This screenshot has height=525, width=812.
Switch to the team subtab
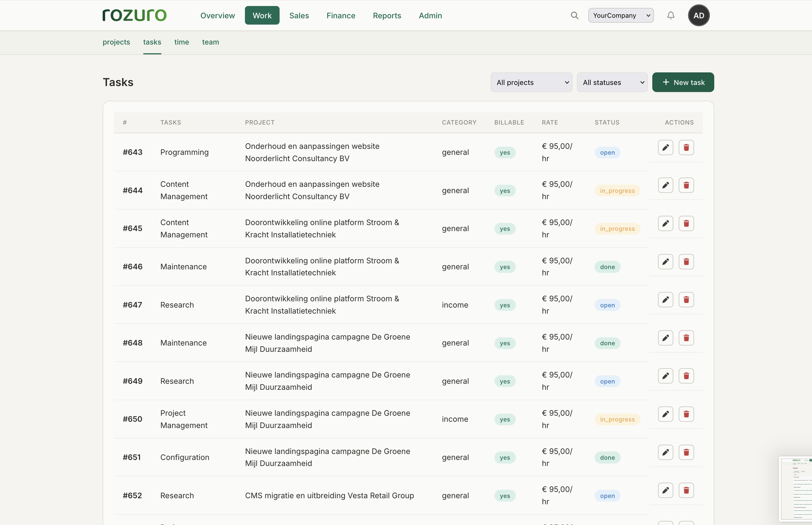(211, 42)
